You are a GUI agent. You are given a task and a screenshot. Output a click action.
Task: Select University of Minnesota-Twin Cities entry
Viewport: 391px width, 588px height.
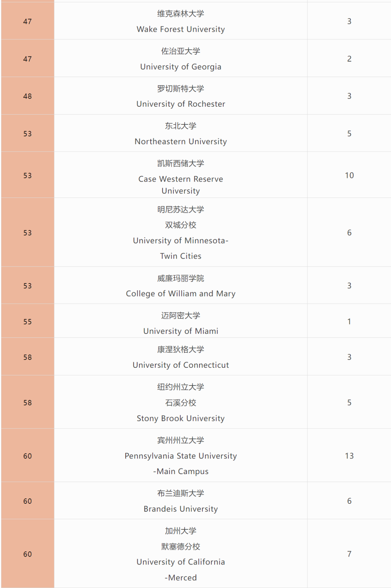(x=181, y=248)
